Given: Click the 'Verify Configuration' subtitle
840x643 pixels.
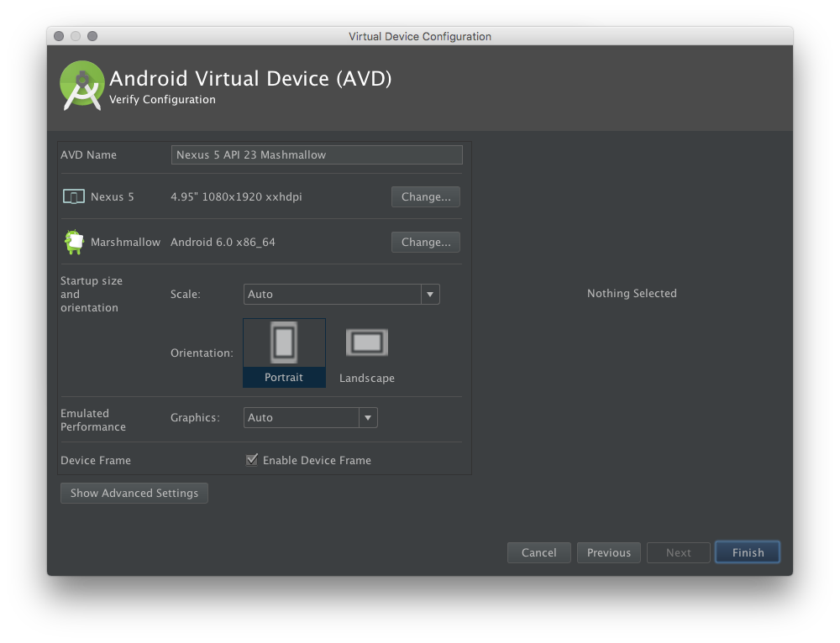Looking at the screenshot, I should pyautogui.click(x=162, y=100).
